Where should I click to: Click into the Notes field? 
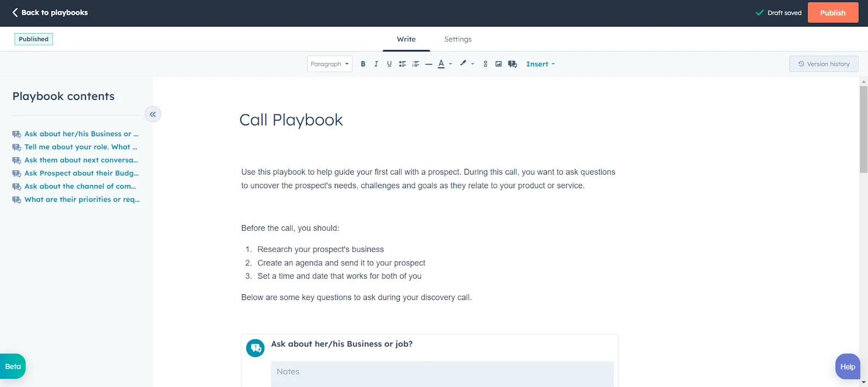point(442,374)
